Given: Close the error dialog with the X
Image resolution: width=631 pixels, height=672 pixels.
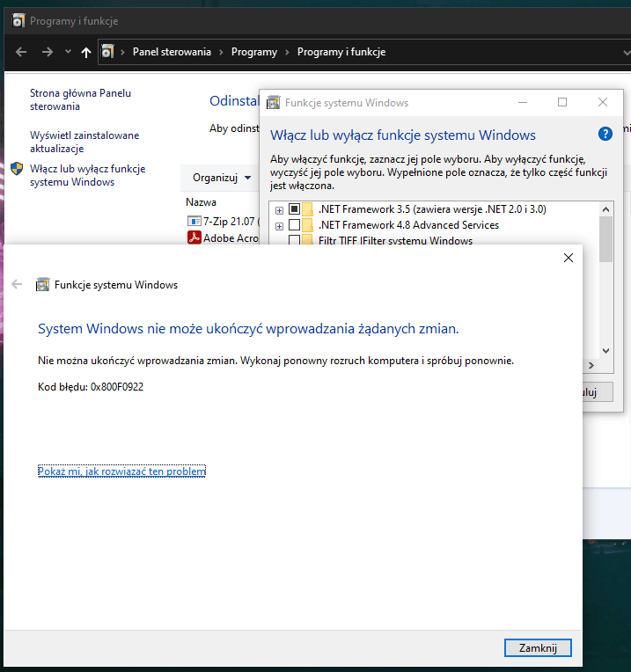Looking at the screenshot, I should point(569,258).
